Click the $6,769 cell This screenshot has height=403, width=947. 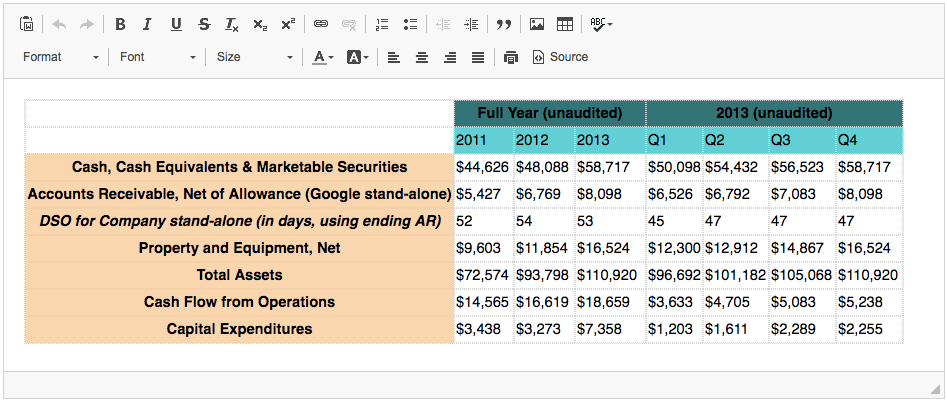pyautogui.click(x=544, y=194)
